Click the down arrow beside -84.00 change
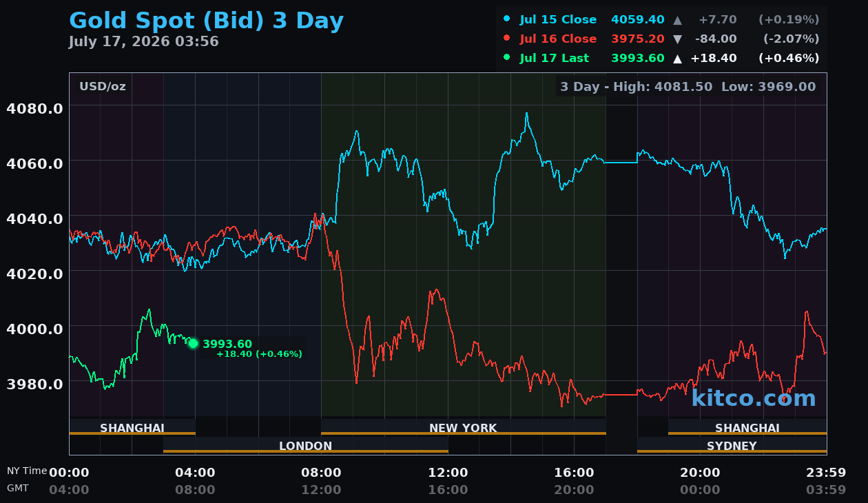The height and width of the screenshot is (503, 868). (678, 39)
